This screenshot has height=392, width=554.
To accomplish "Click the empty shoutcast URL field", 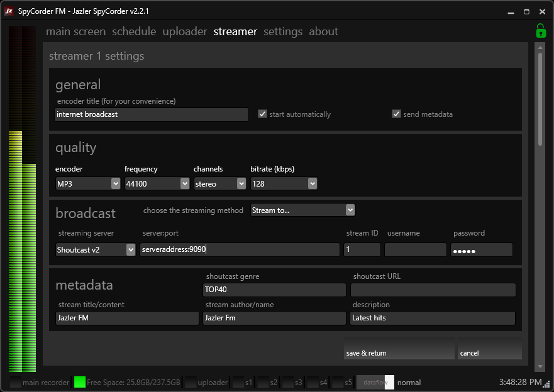I will click(x=433, y=290).
